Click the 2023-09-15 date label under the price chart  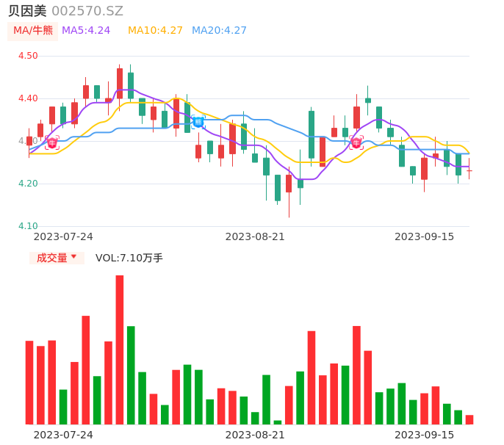click(424, 236)
